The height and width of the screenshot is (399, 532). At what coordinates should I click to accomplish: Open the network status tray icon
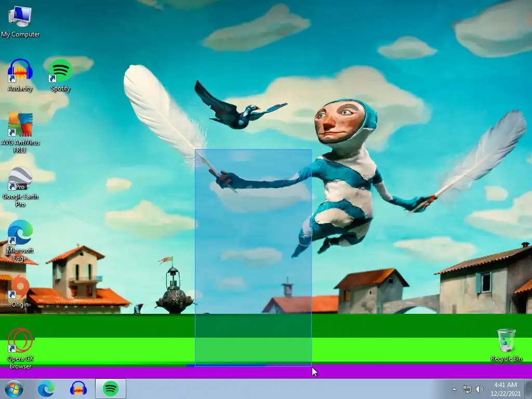coord(467,389)
